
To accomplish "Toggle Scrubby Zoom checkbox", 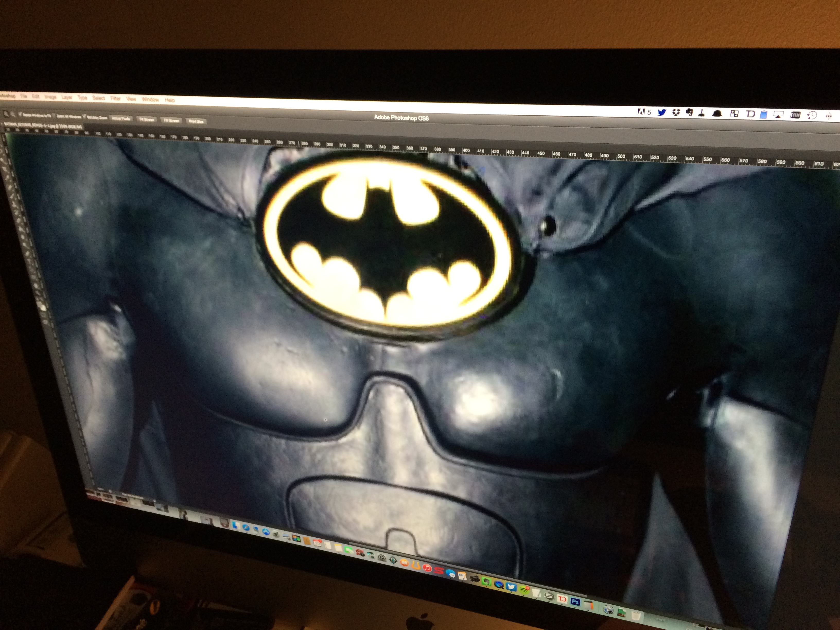I will [84, 116].
